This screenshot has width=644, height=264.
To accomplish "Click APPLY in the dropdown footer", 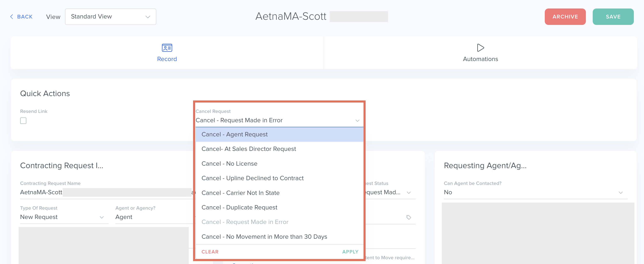I will (350, 252).
